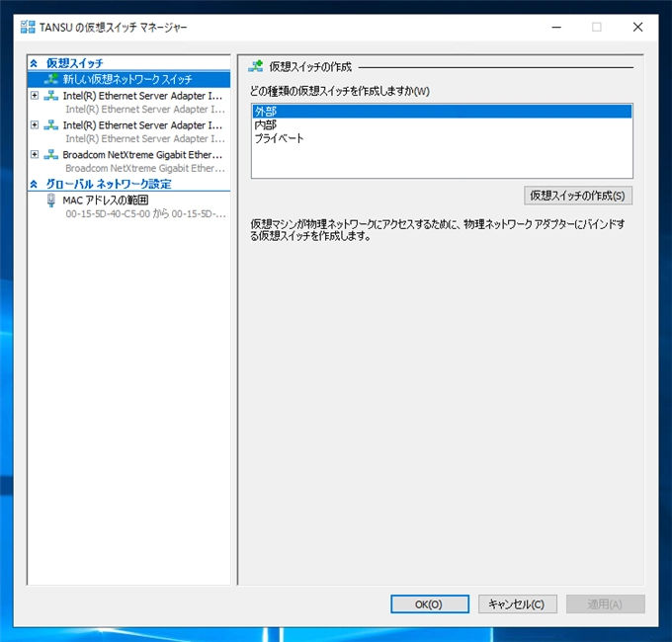This screenshot has height=642, width=672.
Task: Click the 仮想スイッチの作成 header icon
Action: coord(256,66)
